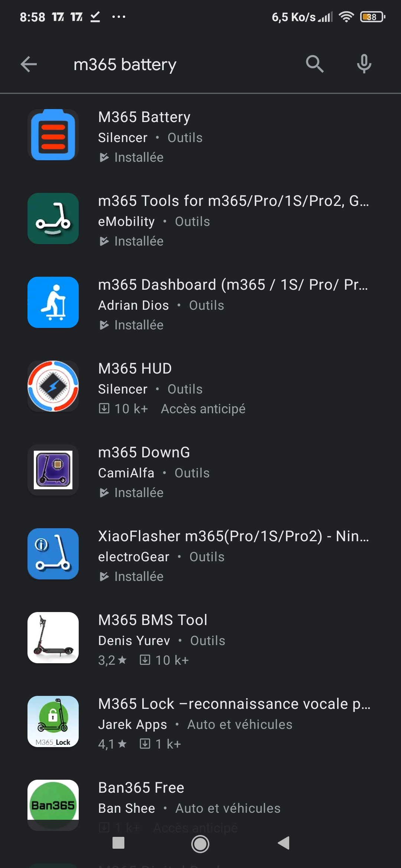Tap 'Outils' category next to Denis Yurev
401x868 pixels.
pos(208,641)
